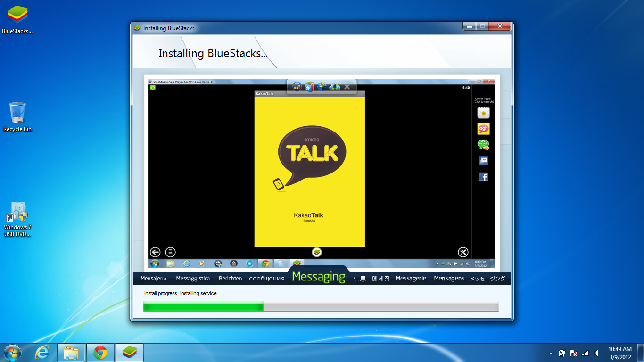Viewport: 644px width, 362px height.
Task: Select the Recycle Bin desktop icon
Action: point(17,117)
